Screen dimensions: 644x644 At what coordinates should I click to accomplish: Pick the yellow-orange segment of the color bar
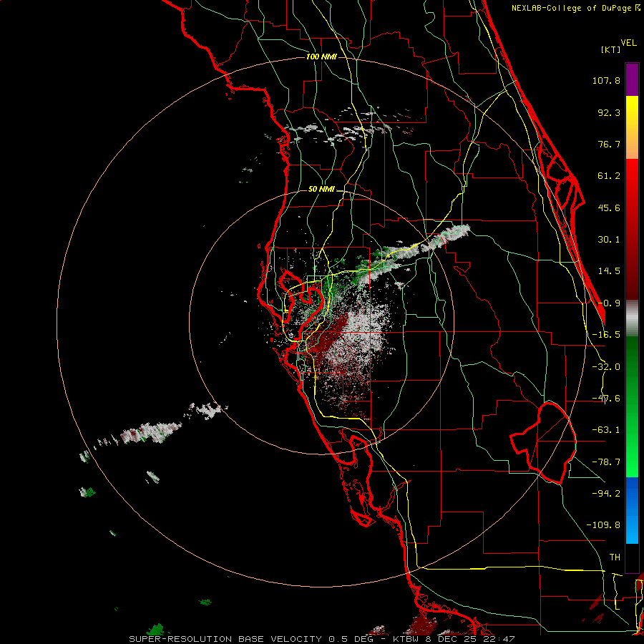(x=632, y=127)
